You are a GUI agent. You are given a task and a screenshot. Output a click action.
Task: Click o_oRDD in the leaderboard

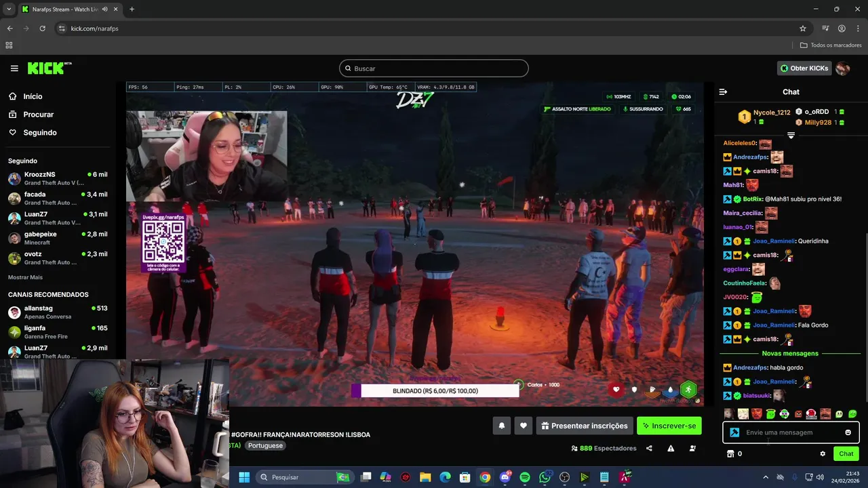click(x=816, y=112)
